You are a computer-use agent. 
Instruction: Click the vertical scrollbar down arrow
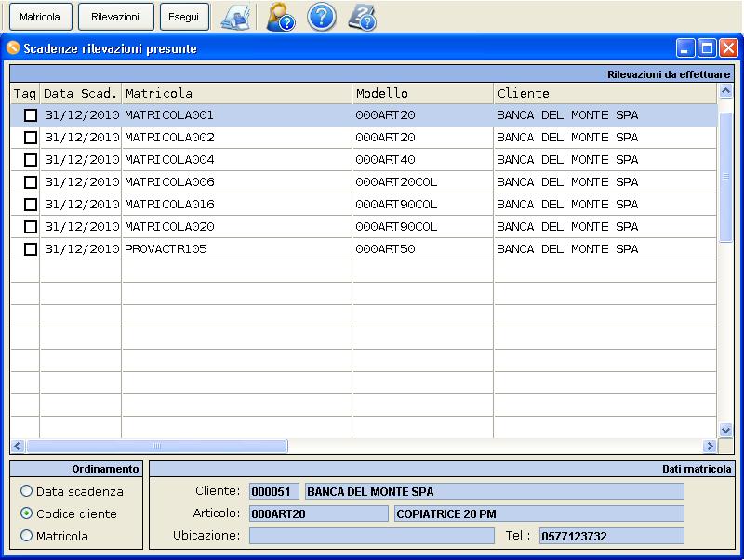click(x=725, y=430)
